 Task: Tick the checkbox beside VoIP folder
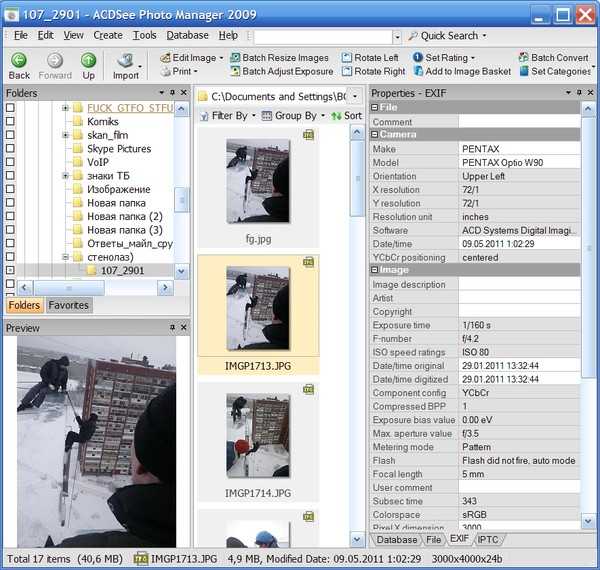(10, 162)
